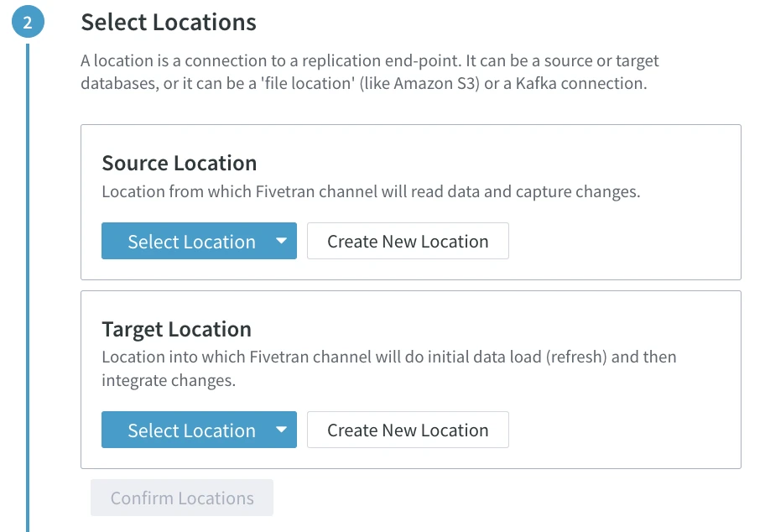
Task: Click the step 2 circular badge
Action: [29, 22]
